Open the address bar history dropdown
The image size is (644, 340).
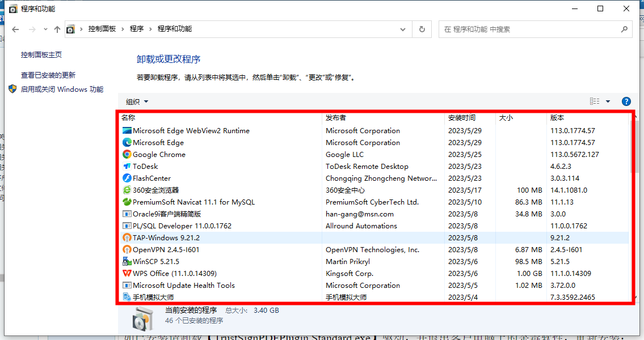tap(403, 29)
